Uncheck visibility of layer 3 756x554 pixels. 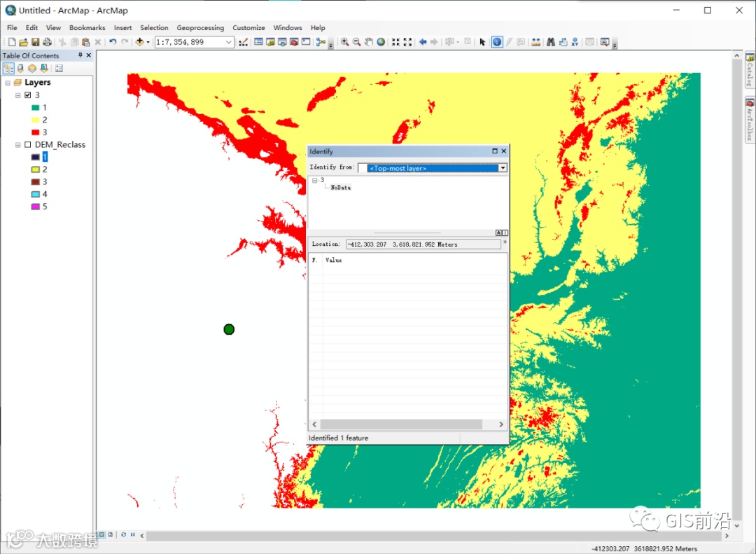coord(27,95)
